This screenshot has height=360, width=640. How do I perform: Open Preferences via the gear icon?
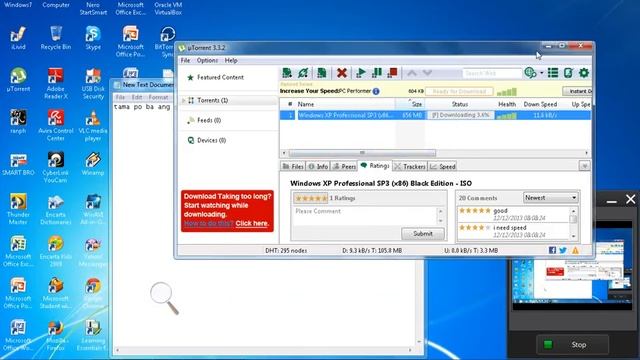[584, 73]
